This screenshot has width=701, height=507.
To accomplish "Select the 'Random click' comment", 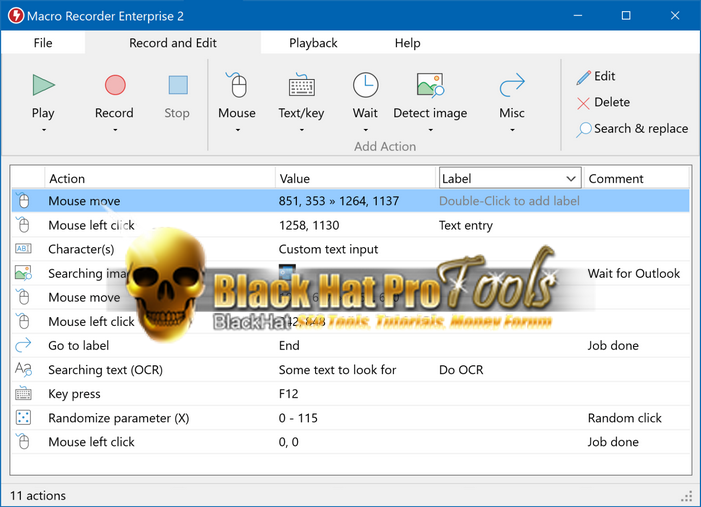I will point(624,418).
